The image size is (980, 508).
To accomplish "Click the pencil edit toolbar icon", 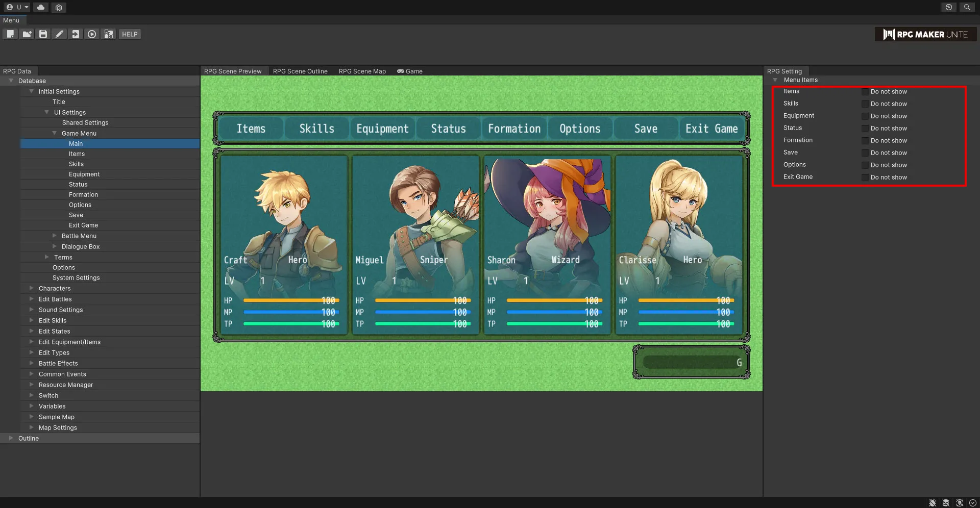I will click(60, 34).
